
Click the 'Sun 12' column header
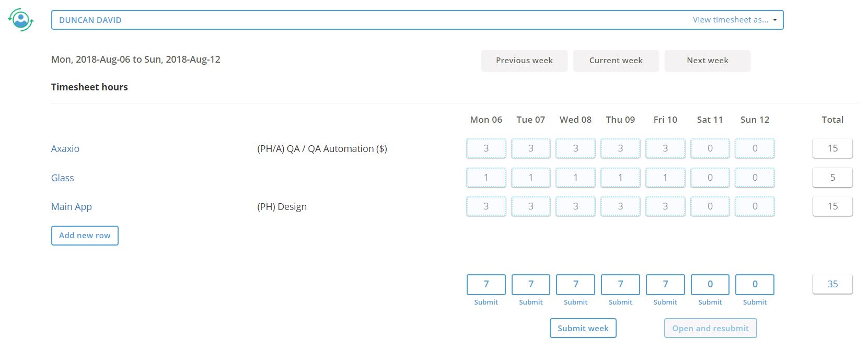(755, 120)
